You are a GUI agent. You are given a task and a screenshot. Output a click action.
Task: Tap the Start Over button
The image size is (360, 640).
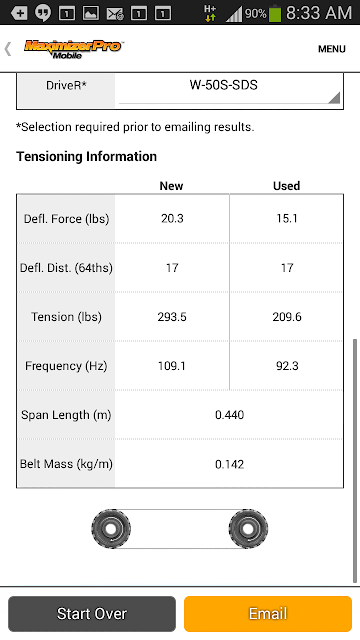92,614
